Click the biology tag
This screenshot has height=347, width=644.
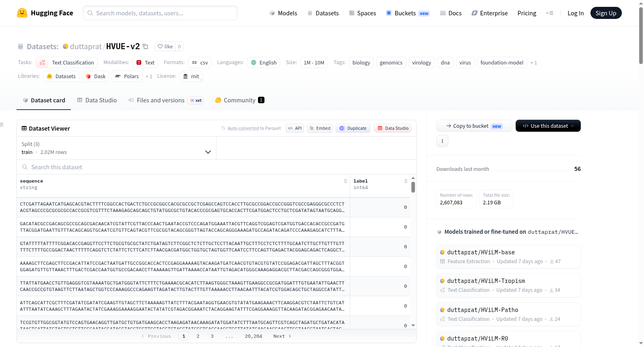(x=361, y=62)
